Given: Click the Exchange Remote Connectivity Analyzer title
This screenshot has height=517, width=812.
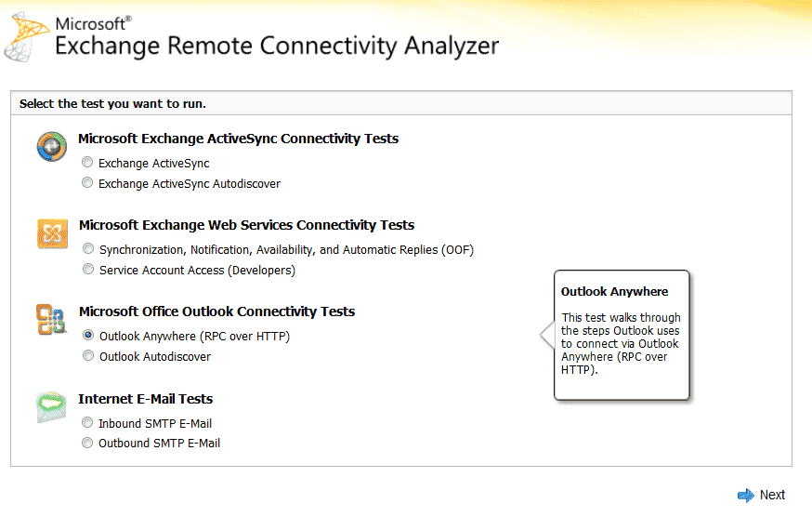Looking at the screenshot, I should pos(277,46).
